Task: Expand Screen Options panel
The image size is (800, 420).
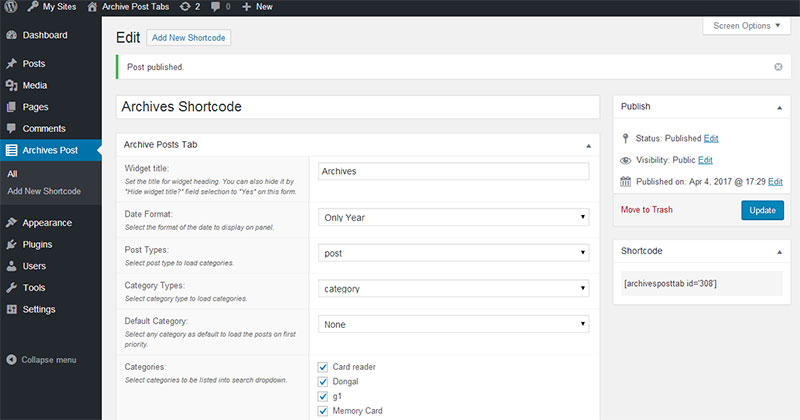Action: click(x=746, y=26)
